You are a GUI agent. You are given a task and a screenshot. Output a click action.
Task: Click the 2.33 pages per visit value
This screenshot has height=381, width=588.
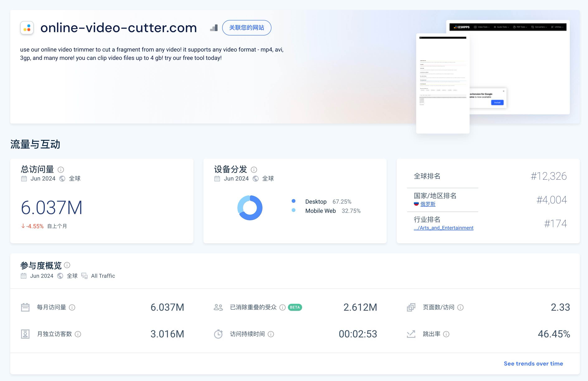[560, 307]
